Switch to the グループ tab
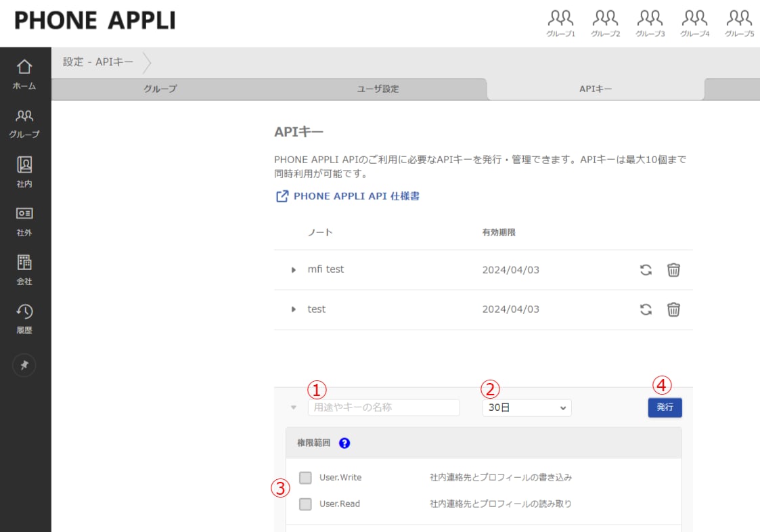760x532 pixels. [160, 89]
